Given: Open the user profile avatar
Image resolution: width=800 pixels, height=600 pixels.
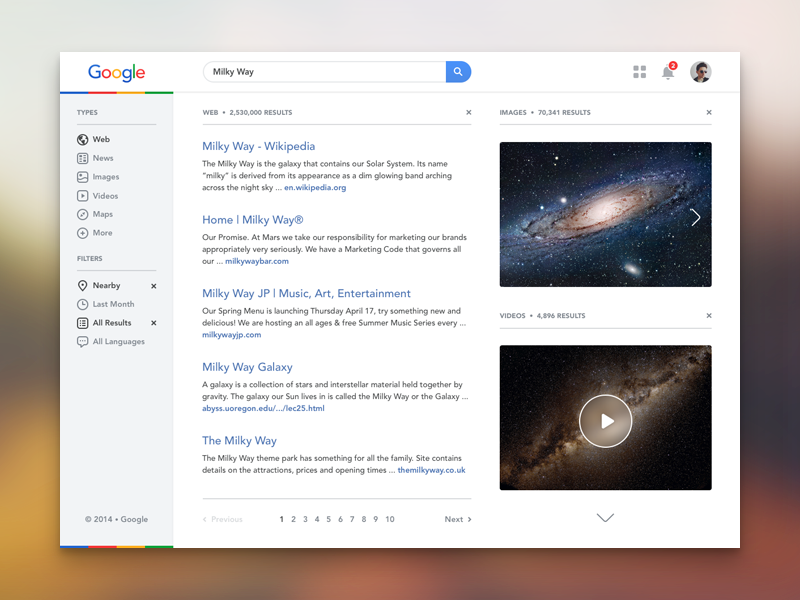Looking at the screenshot, I should [x=701, y=72].
